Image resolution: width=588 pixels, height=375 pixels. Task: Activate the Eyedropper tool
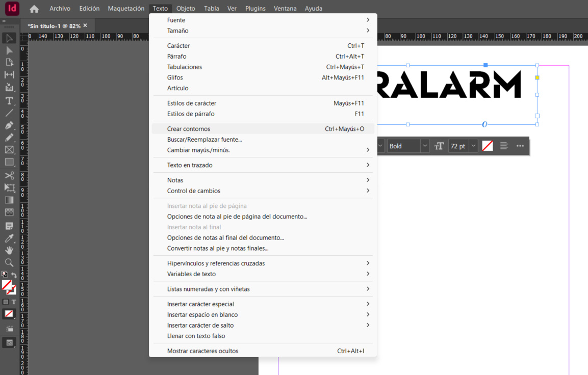[x=9, y=238]
